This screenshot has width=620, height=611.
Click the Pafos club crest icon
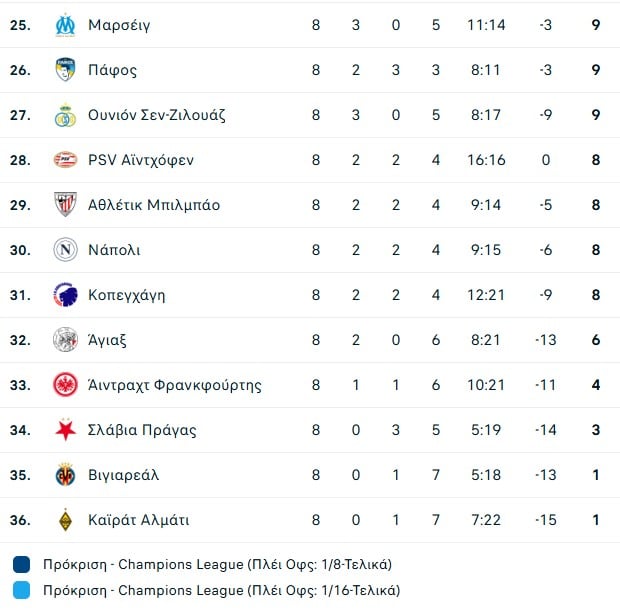65,70
